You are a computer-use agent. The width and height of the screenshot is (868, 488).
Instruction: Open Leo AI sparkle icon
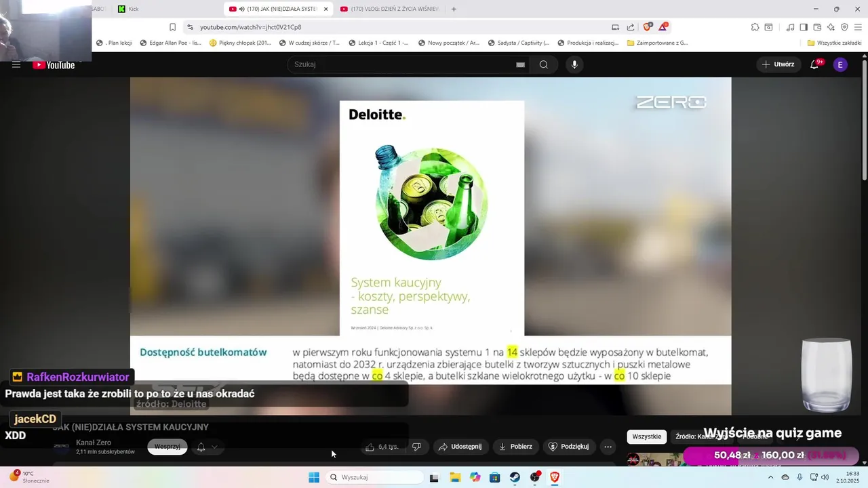[831, 27]
